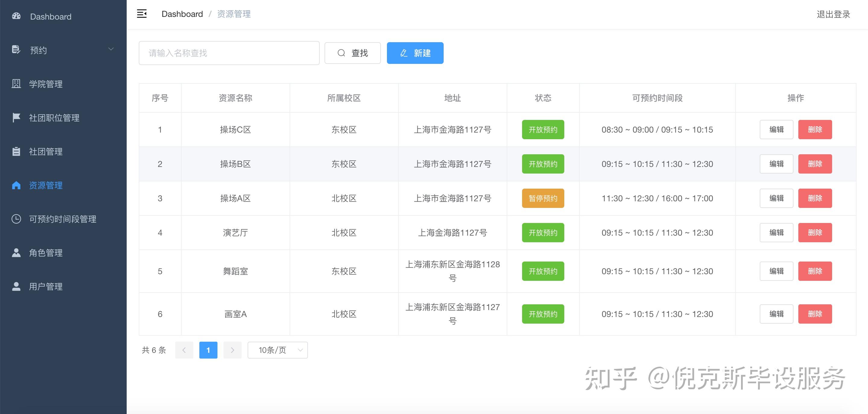The width and height of the screenshot is (868, 414).
Task: Edit the 画室A row
Action: [x=776, y=314]
